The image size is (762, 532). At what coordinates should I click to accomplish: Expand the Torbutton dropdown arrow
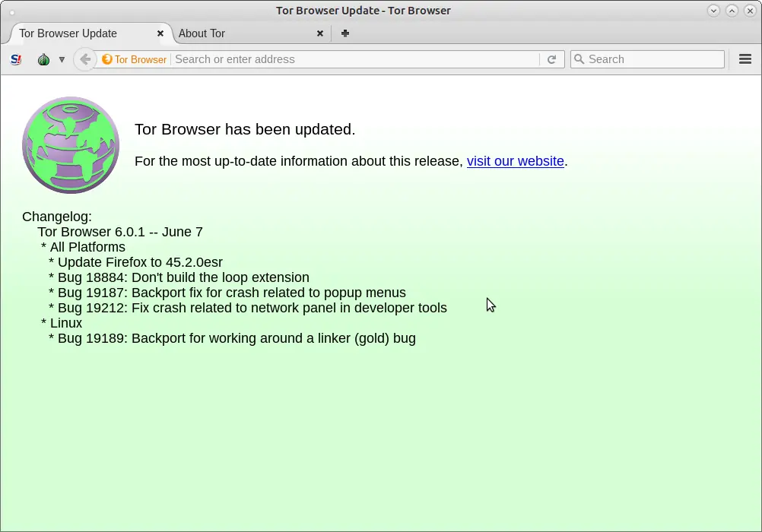click(62, 60)
